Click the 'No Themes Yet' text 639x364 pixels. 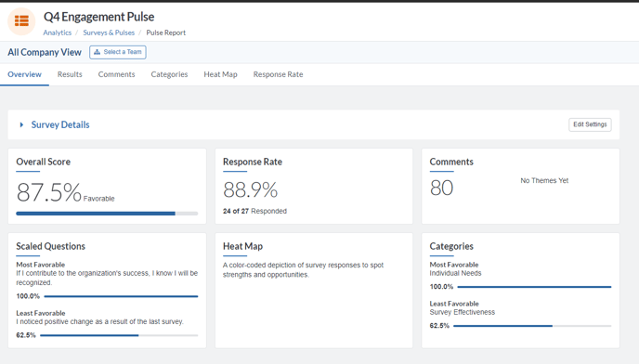point(544,180)
